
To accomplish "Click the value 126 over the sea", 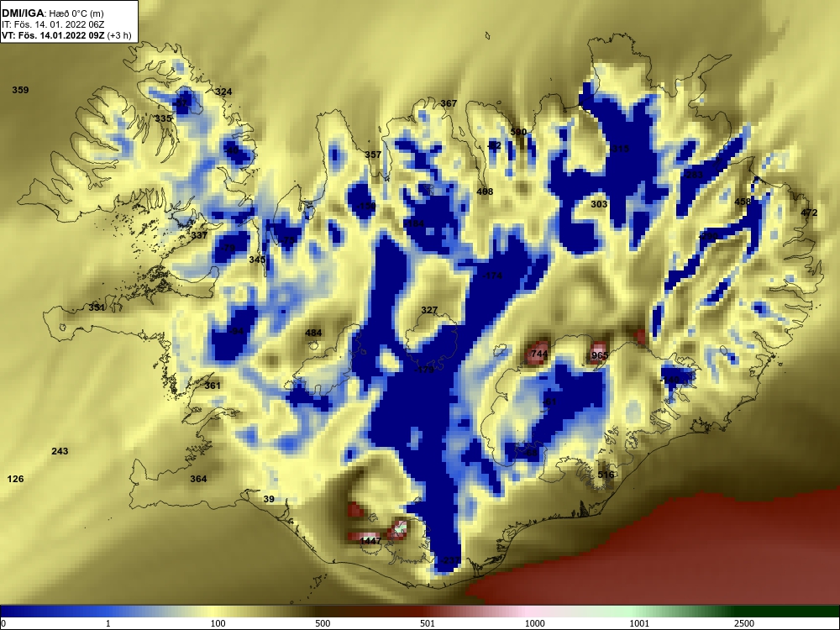I will tap(15, 479).
